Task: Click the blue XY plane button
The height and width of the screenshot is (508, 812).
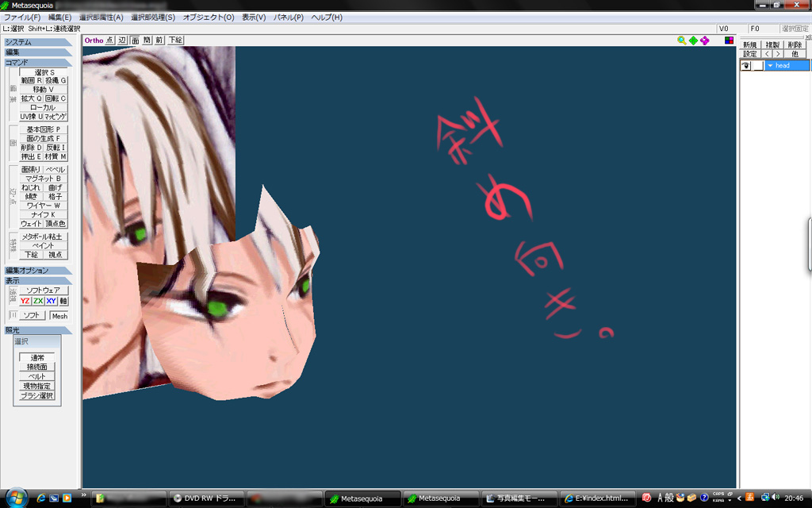Action: point(51,301)
